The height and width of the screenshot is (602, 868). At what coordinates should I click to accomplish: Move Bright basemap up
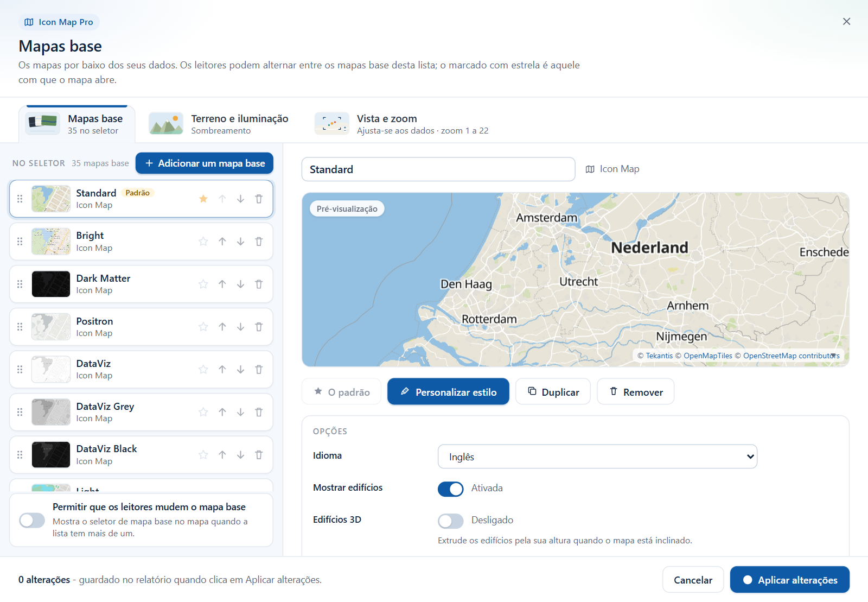click(x=222, y=242)
